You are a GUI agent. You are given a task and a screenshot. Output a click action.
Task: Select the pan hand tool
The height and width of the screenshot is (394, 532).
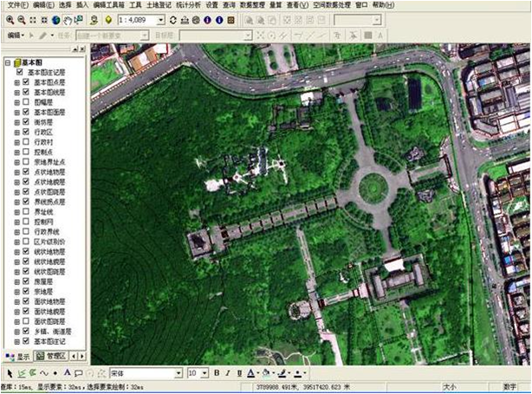tap(67, 19)
